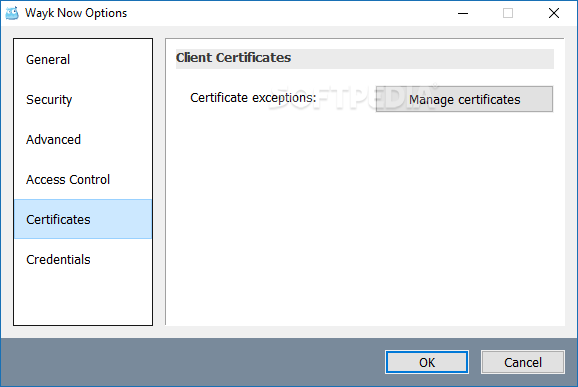Dismiss the dialog with Cancel
The image size is (578, 387).
[523, 362]
